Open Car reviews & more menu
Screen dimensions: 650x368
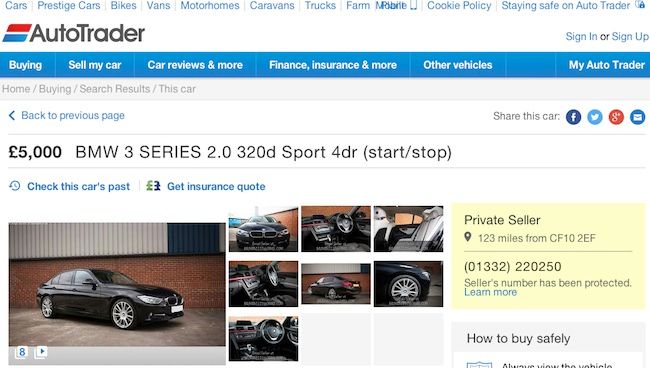click(195, 65)
